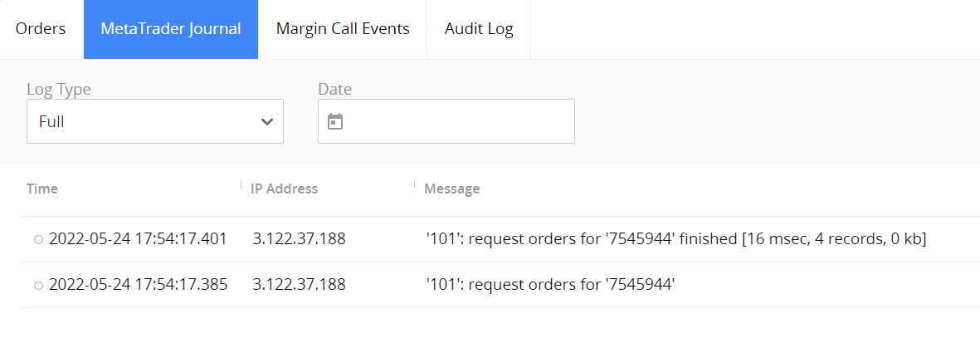Switch to the Orders tab
Image resolution: width=980 pixels, height=343 pixels.
[x=41, y=29]
